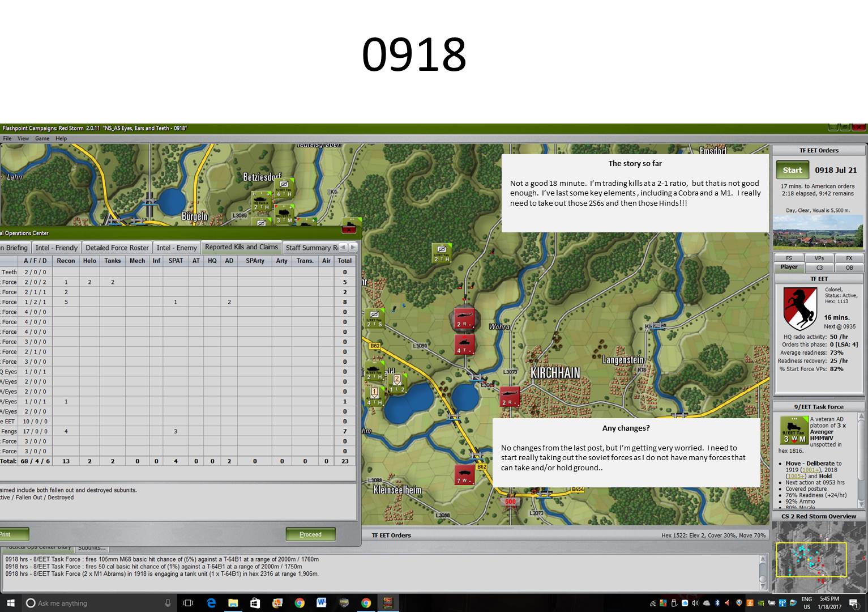
Task: Click totals cell 68 / 4 / 6
Action: (35, 461)
